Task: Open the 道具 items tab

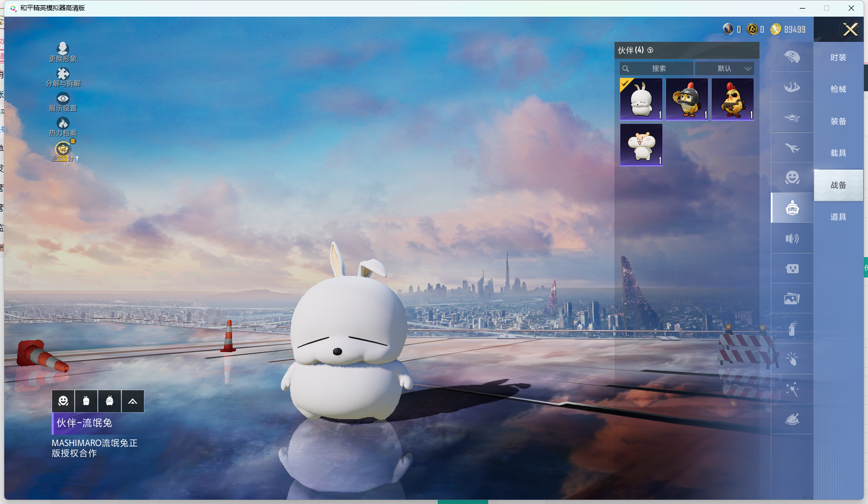Action: (x=838, y=217)
